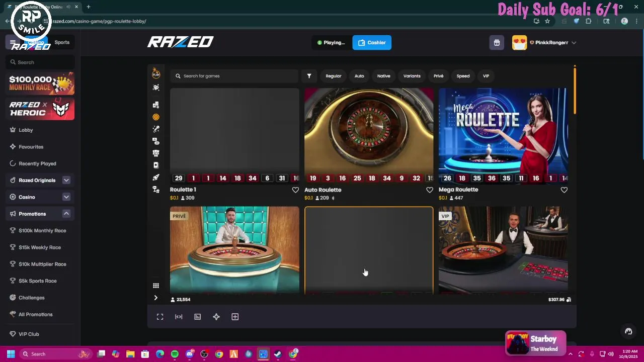Favourite Roulette 1 with heart icon
The width and height of the screenshot is (644, 362).
click(x=295, y=190)
